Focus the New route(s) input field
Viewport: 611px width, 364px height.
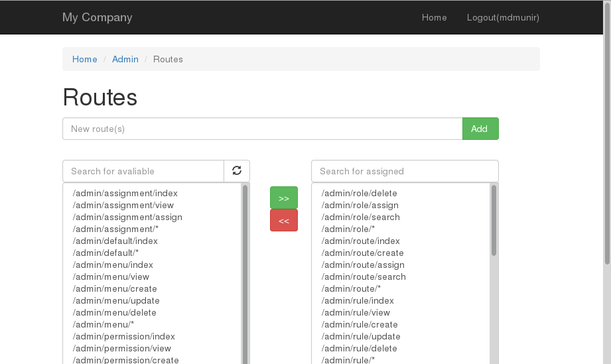(262, 129)
